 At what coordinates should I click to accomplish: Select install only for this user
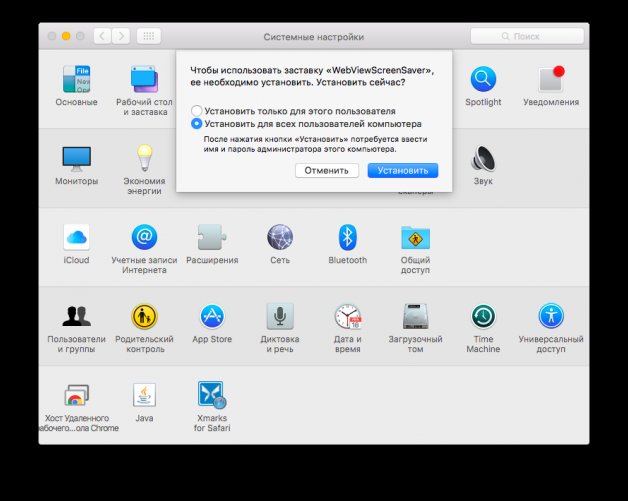pyautogui.click(x=293, y=111)
